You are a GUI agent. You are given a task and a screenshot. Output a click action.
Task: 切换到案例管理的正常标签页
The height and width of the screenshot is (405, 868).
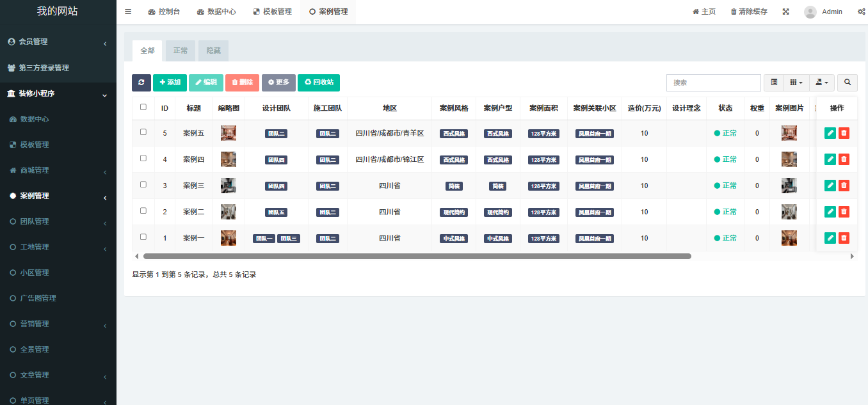(x=180, y=50)
